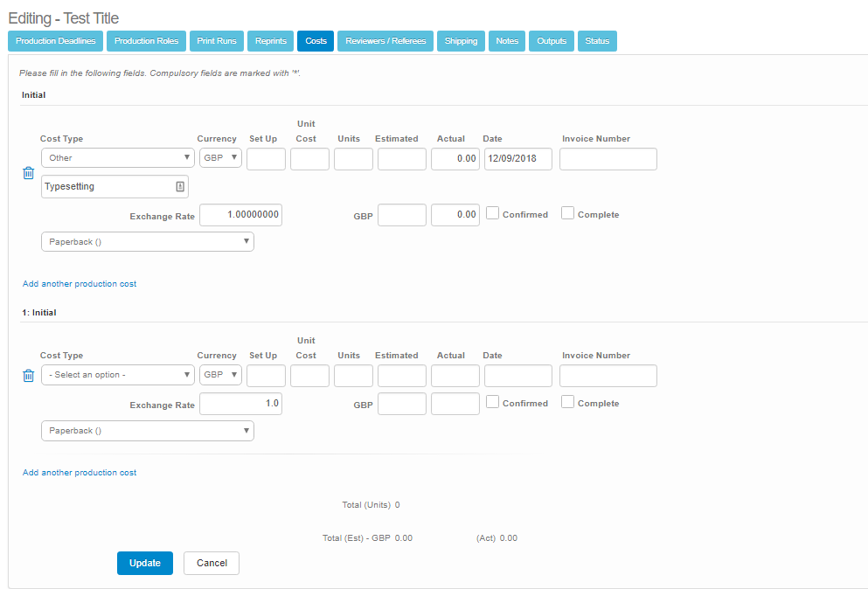Click Estimated field in Initial row
Viewport: 868px width, 589px height.
402,159
